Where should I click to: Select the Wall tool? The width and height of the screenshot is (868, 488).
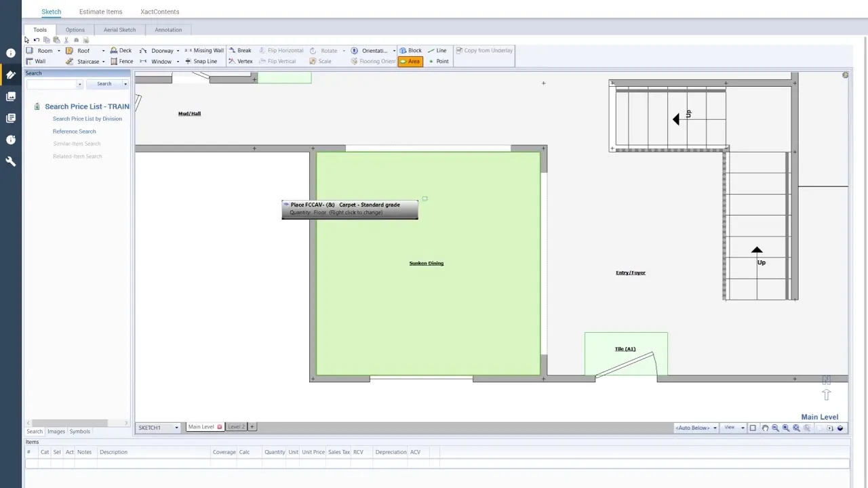[x=36, y=62]
